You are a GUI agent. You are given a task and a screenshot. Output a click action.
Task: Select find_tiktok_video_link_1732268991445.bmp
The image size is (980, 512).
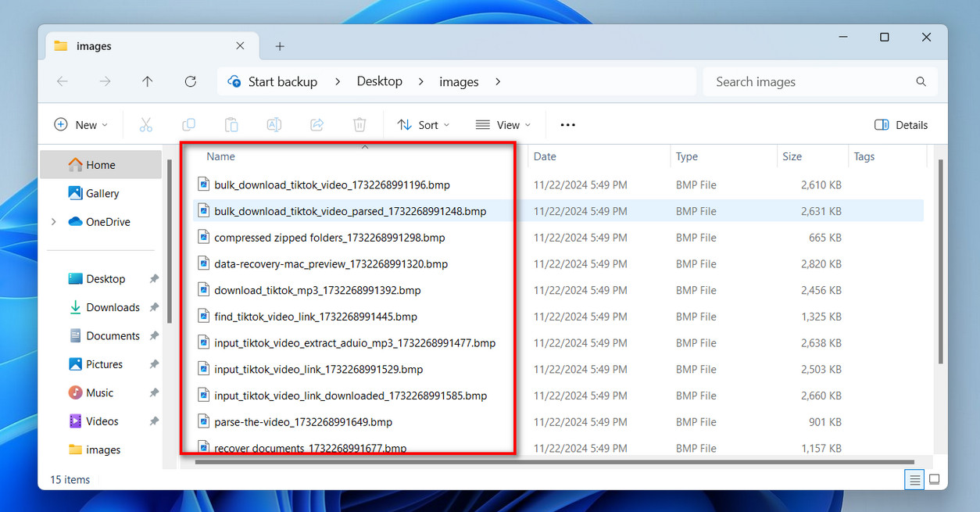(316, 317)
